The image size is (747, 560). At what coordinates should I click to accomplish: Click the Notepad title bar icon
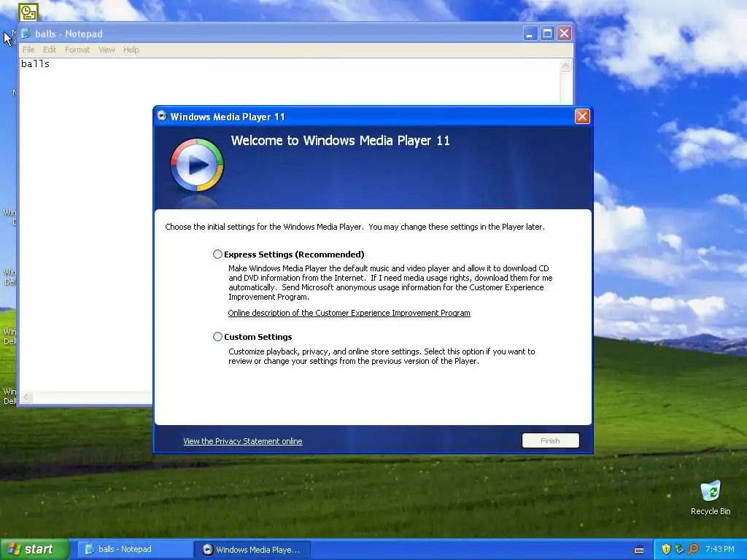point(26,34)
